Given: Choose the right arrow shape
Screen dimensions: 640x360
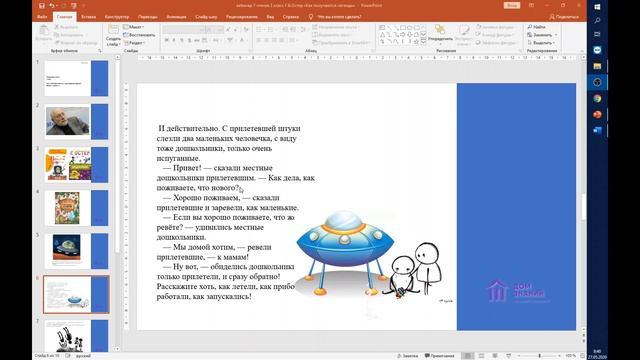Looking at the screenshot, I should [402, 35].
